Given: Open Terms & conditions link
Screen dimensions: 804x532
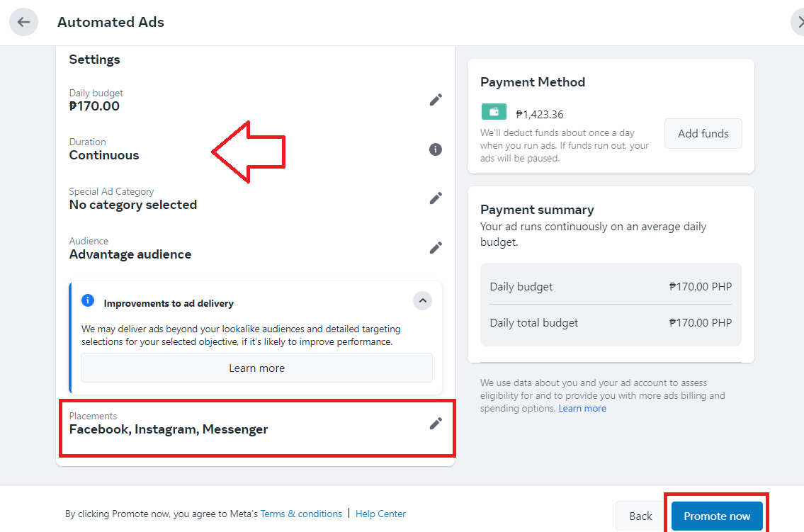Looking at the screenshot, I should [301, 514].
